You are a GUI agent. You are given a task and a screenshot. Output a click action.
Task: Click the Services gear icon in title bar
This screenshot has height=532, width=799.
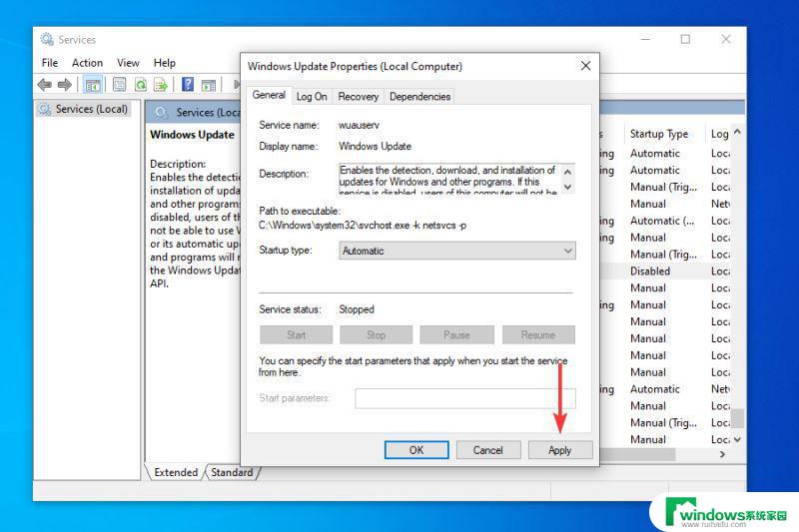47,39
